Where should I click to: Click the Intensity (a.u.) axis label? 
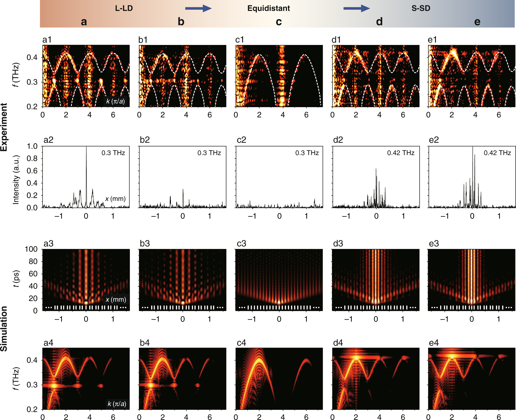(16, 180)
